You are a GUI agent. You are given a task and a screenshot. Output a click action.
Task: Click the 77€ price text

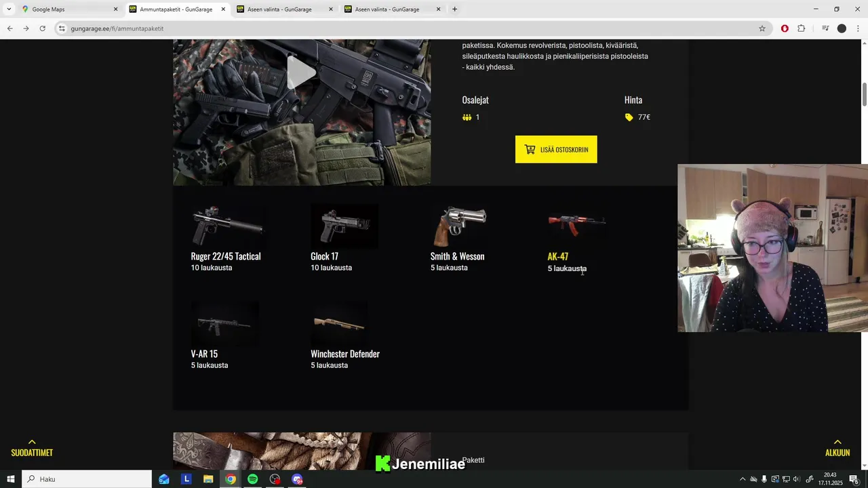(x=644, y=117)
